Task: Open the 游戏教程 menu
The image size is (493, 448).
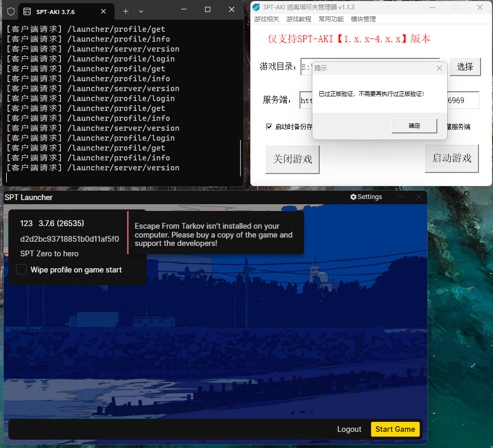Action: 299,19
